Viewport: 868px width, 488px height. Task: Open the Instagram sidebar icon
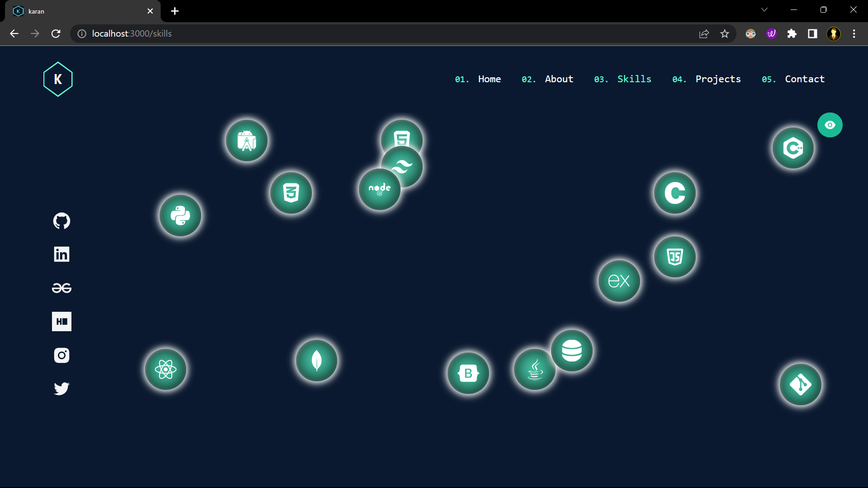(61, 355)
